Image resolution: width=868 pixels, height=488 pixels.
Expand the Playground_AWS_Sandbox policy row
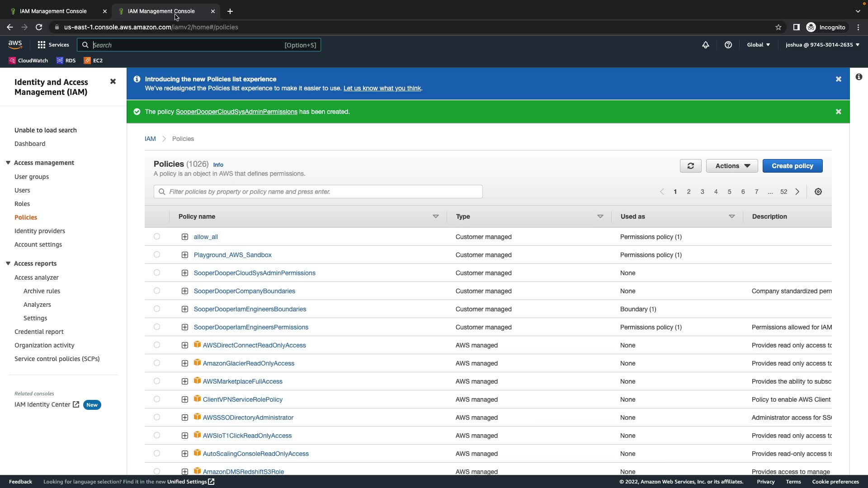pos(185,255)
